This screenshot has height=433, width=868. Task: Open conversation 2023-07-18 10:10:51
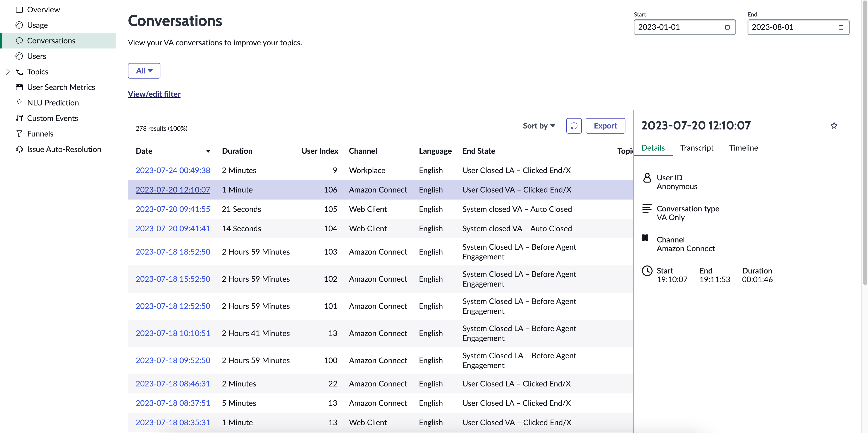173,334
